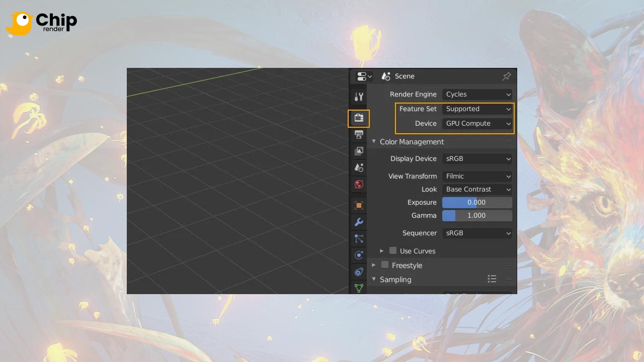The image size is (644, 362).
Task: Collapse the Color Management section
Action: coord(373,141)
